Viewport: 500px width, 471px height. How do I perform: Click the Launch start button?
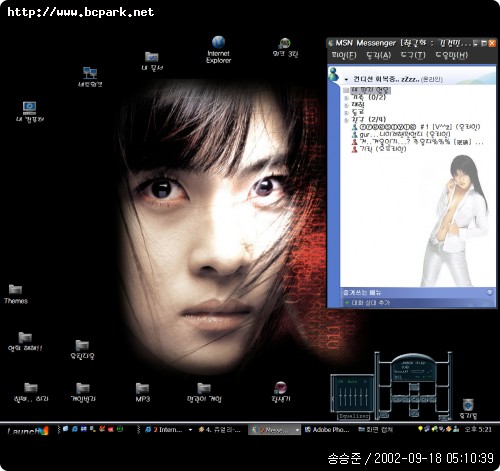(x=28, y=431)
